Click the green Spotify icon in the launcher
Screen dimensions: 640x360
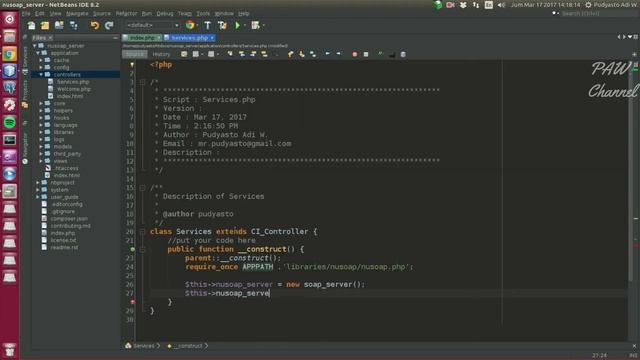tap(9, 122)
